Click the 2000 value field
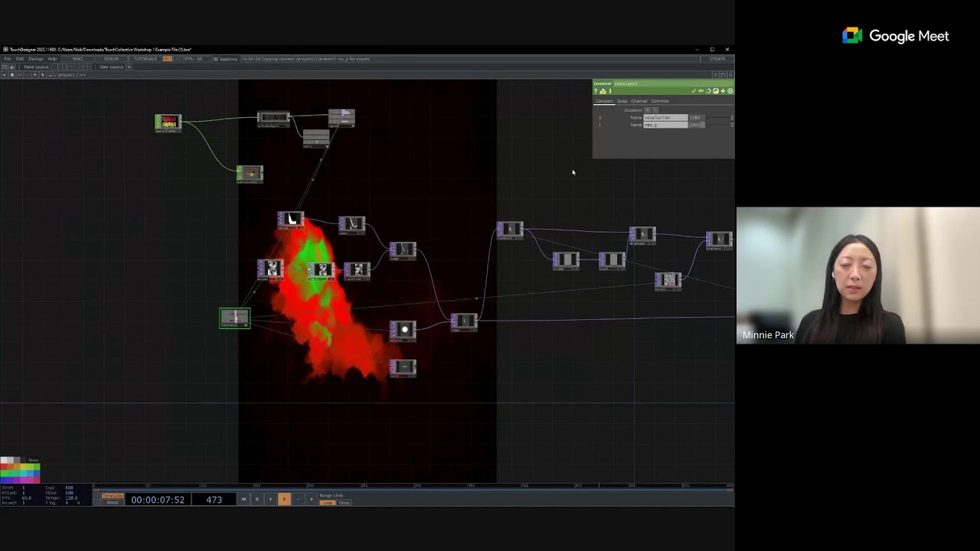 click(695, 125)
